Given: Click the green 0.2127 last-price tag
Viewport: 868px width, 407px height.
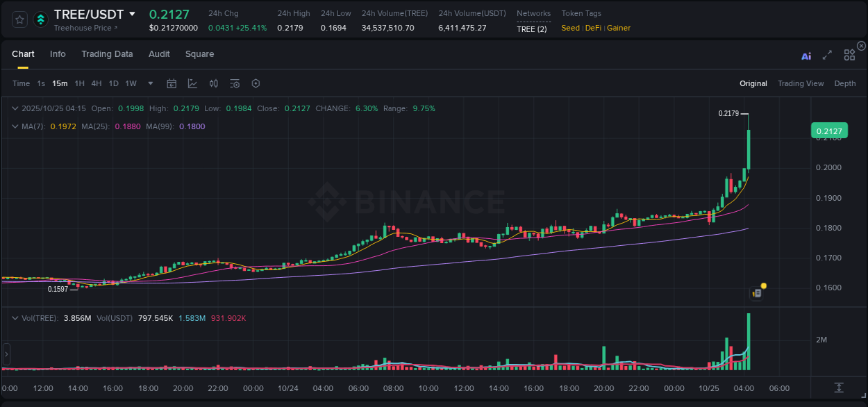Looking at the screenshot, I should point(831,131).
